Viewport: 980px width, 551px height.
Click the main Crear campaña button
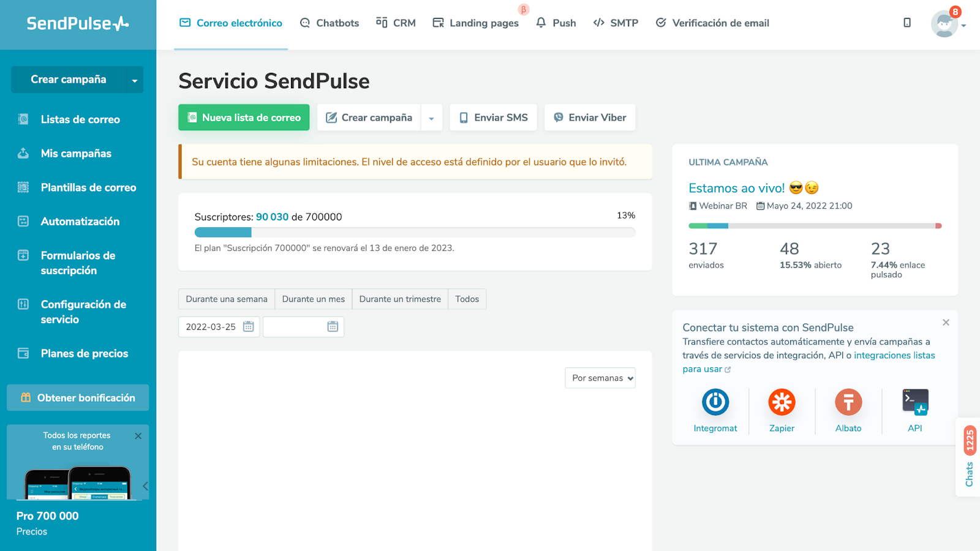369,118
